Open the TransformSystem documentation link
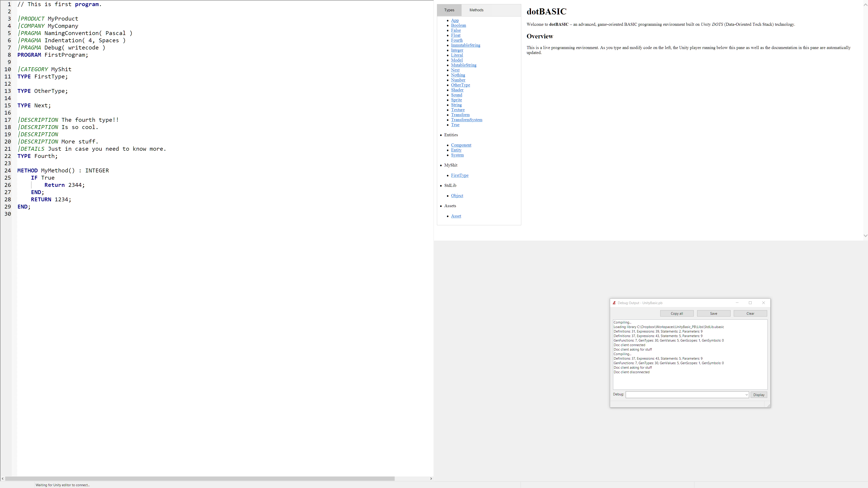 466,120
